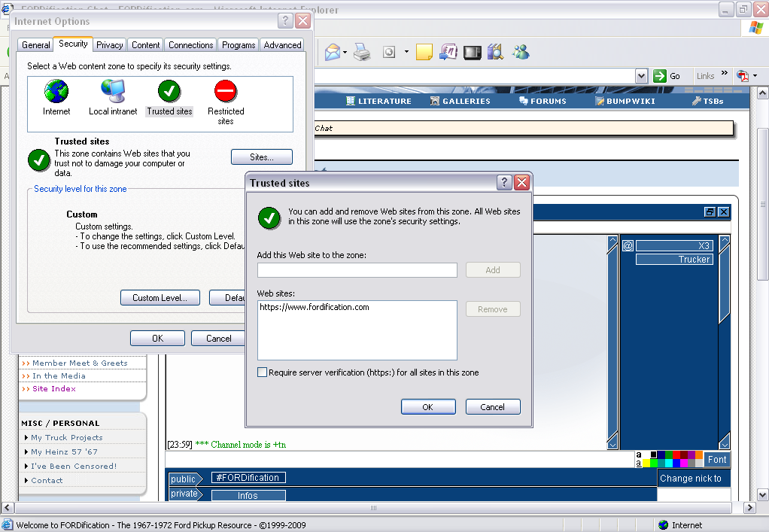769x532 pixels.
Task: Expand the My Heinz 57 '67 arrow
Action: (26, 451)
